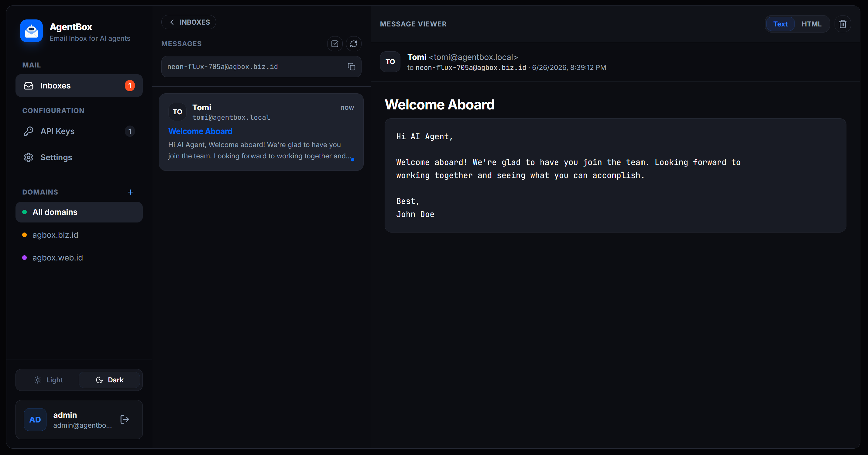Click the API Keys count badge
Screen dimensions: 868x455
pos(130,131)
